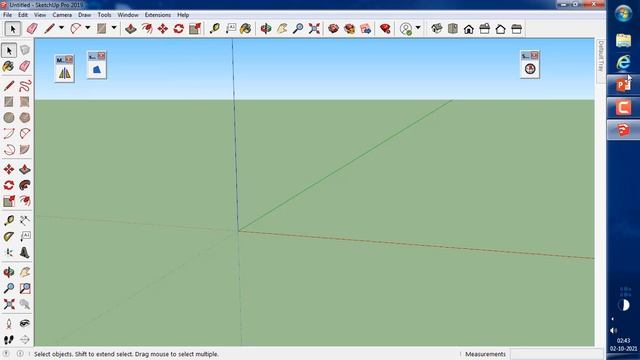
Task: Expand the Arc tool dropdown arrow
Action: coord(87,28)
